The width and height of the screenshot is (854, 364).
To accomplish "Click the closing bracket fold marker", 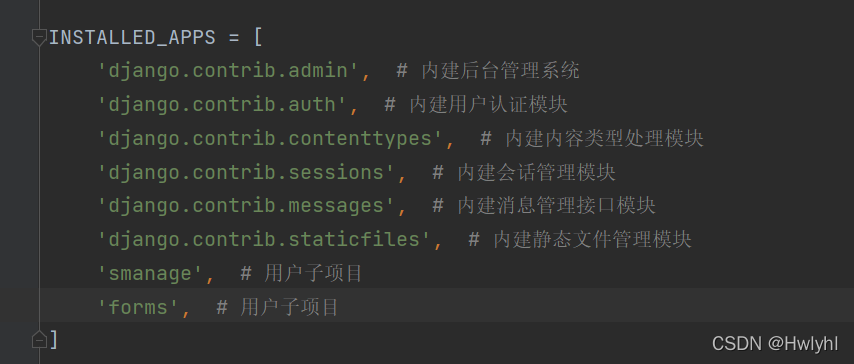I will point(39,339).
